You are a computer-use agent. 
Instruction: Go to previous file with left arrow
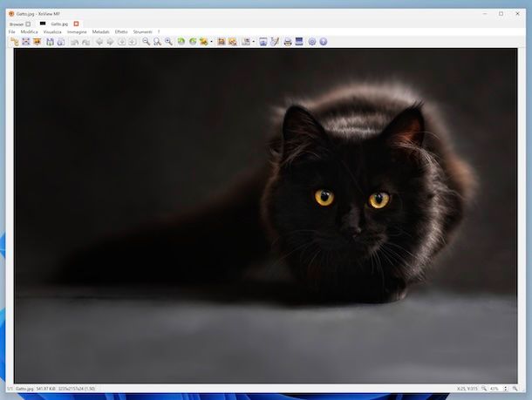(x=99, y=42)
